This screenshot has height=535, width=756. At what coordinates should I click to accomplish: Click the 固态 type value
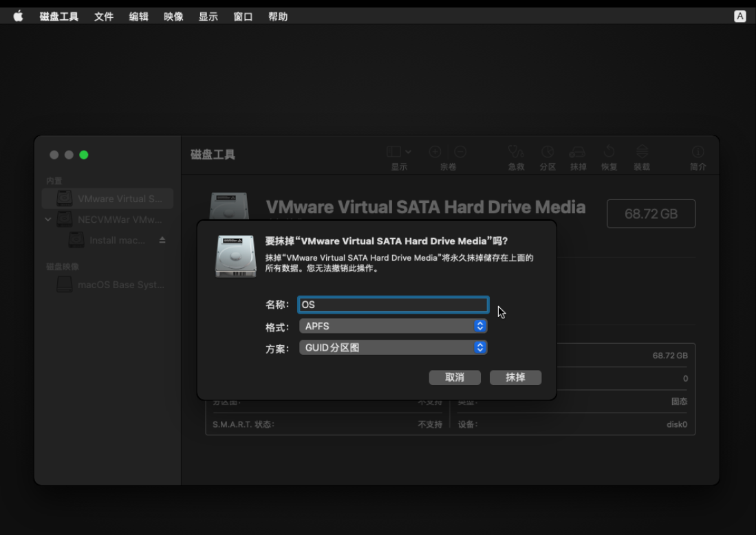pos(680,401)
